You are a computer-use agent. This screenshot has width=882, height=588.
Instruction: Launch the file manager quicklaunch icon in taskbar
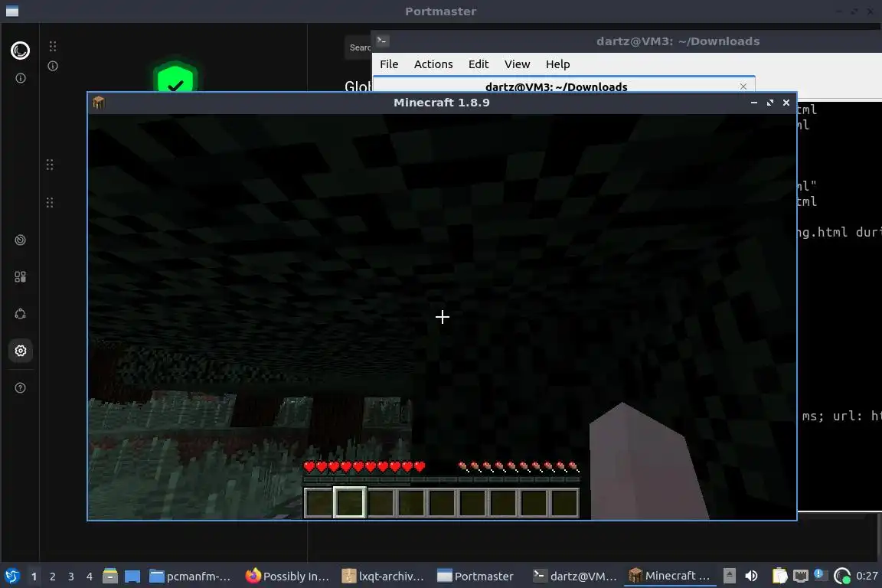pyautogui.click(x=110, y=577)
